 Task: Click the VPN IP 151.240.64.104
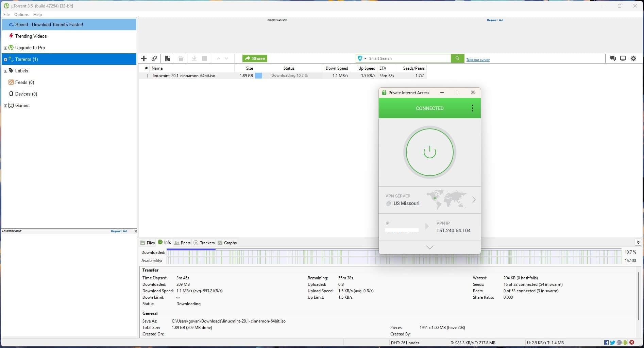point(454,230)
